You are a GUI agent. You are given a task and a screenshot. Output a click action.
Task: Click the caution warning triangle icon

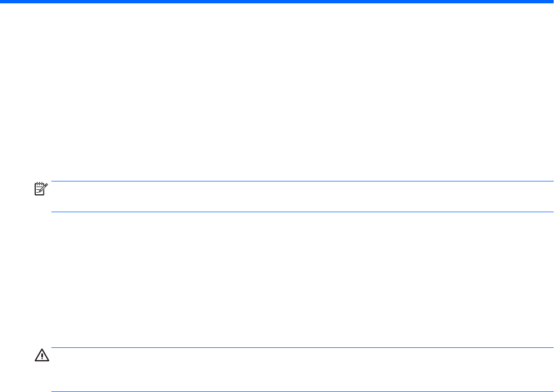pos(42,356)
